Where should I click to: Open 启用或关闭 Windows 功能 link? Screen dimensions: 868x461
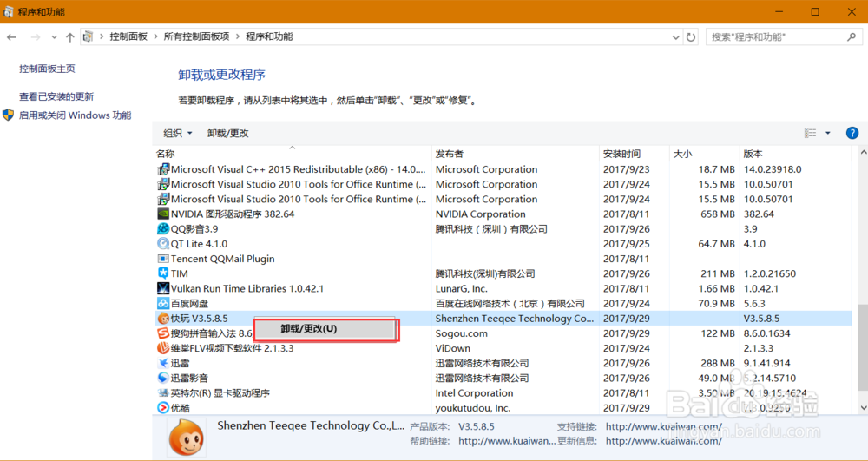(x=76, y=115)
